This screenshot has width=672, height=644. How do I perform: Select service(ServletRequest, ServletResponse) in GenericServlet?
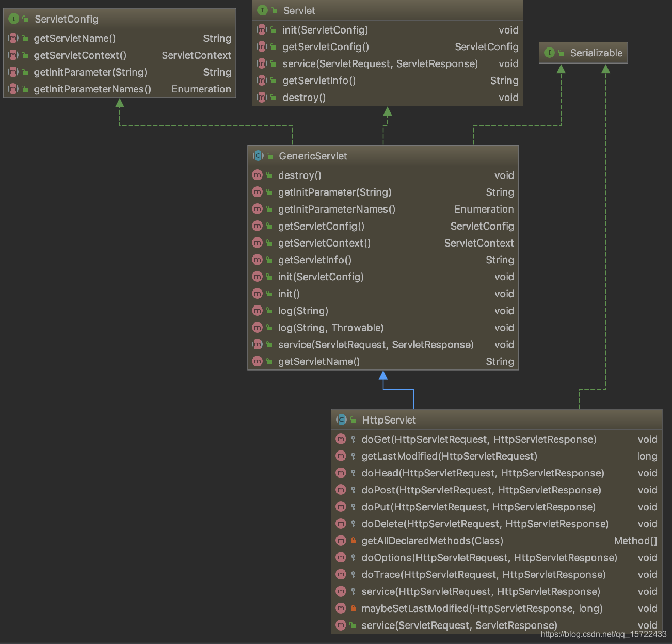[376, 345]
